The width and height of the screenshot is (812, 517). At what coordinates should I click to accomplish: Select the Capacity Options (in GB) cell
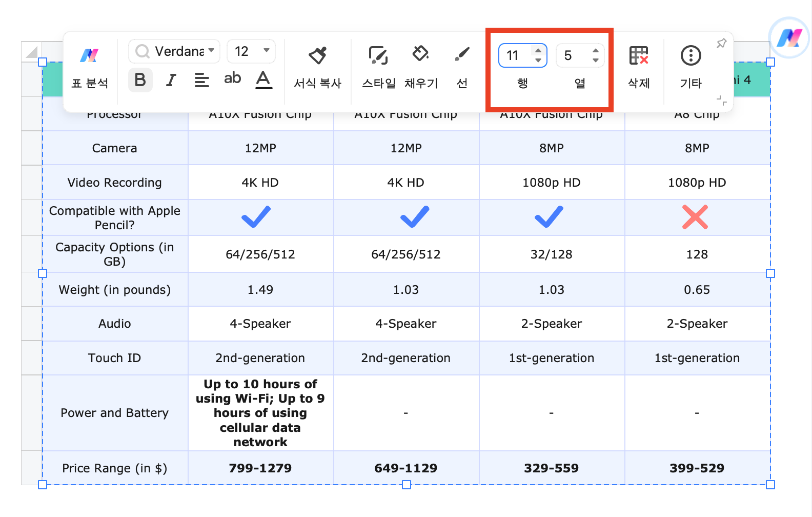(115, 254)
